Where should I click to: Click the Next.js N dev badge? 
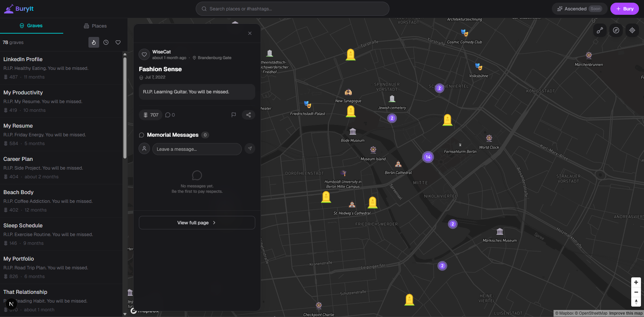click(11, 304)
